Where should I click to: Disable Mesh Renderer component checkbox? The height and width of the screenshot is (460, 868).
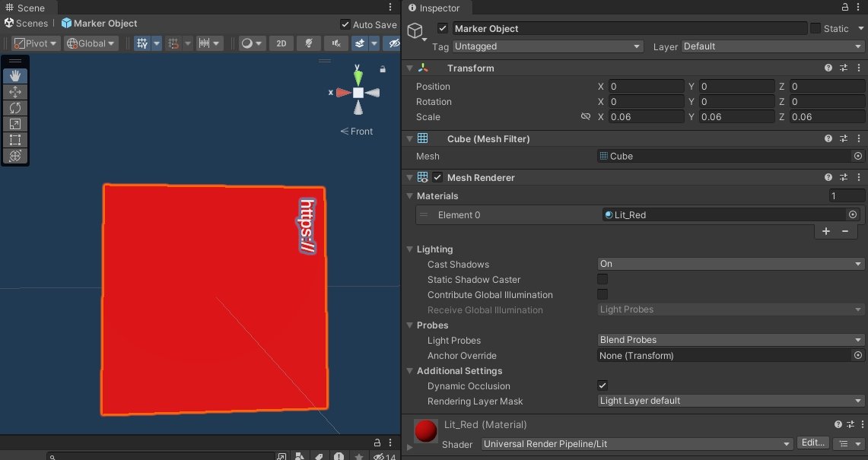[437, 178]
